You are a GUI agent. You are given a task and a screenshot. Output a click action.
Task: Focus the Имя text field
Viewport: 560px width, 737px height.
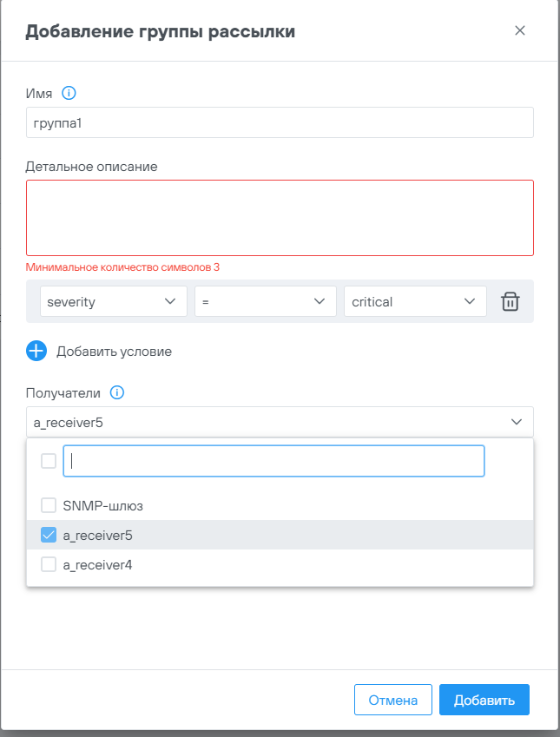click(x=280, y=122)
